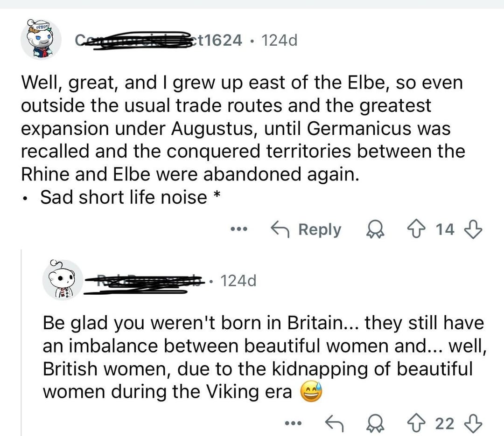Click the score 22 on the reply

pos(445,423)
